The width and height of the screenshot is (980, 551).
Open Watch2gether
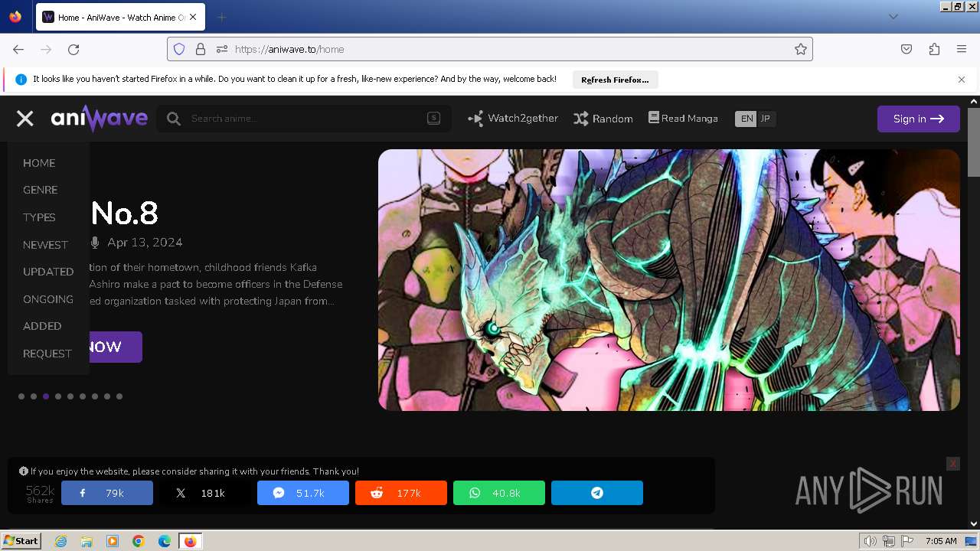pyautogui.click(x=513, y=119)
